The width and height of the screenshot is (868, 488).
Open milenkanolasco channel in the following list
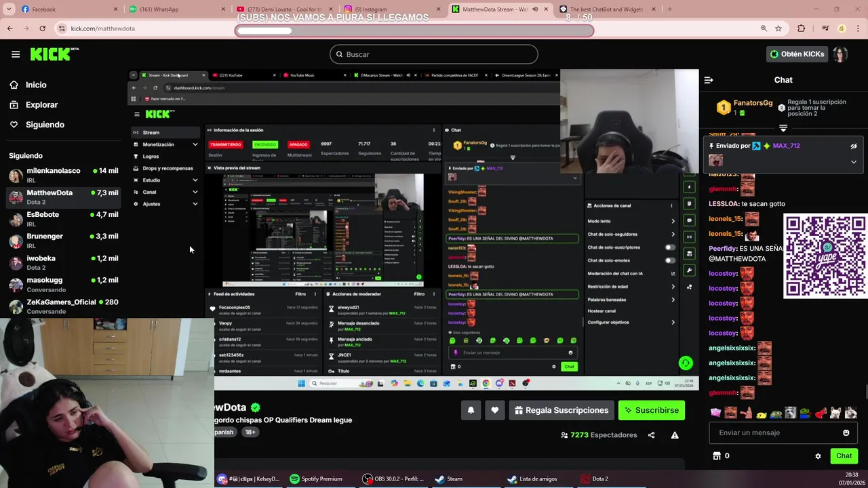[x=63, y=175]
